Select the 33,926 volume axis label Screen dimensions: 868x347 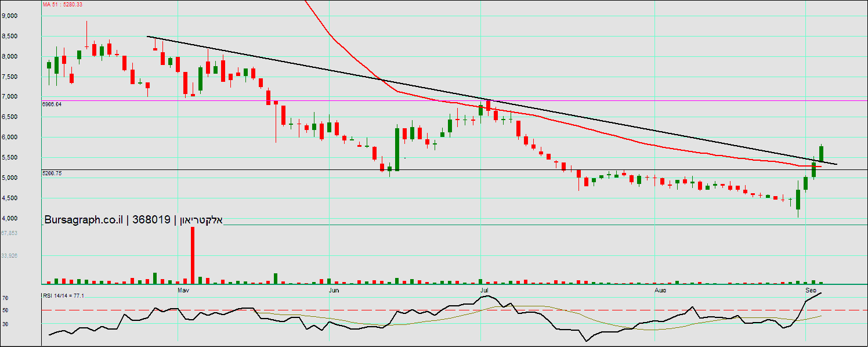[9, 255]
